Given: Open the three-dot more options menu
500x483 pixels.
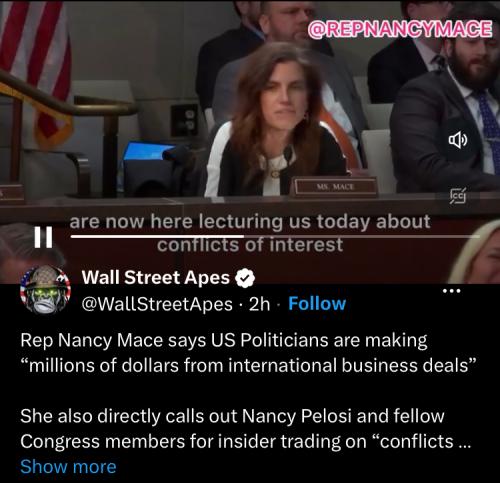Looking at the screenshot, I should [x=451, y=291].
